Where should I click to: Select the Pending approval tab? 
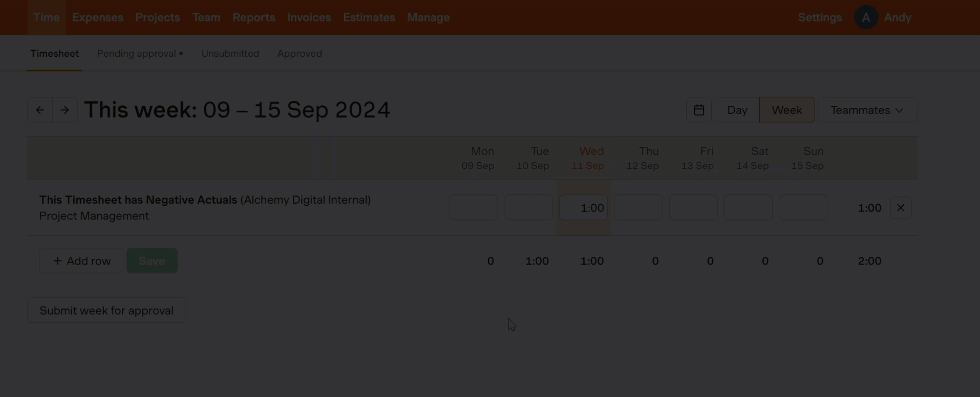click(140, 53)
